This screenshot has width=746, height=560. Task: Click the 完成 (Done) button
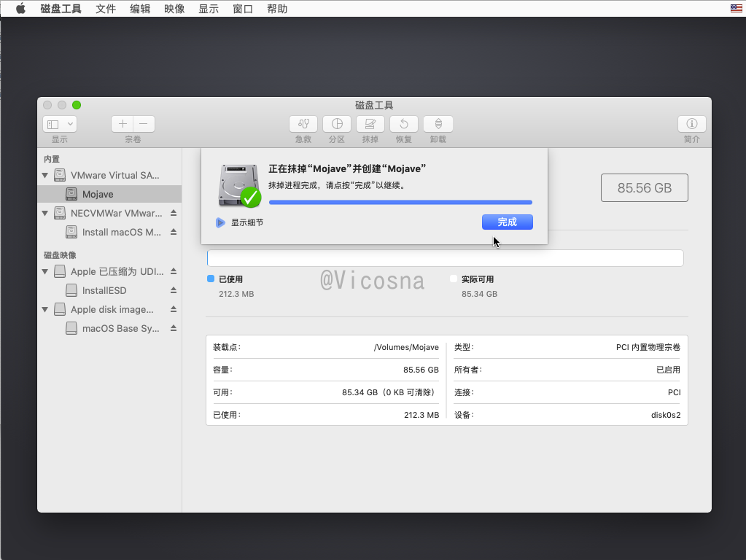[x=507, y=222]
